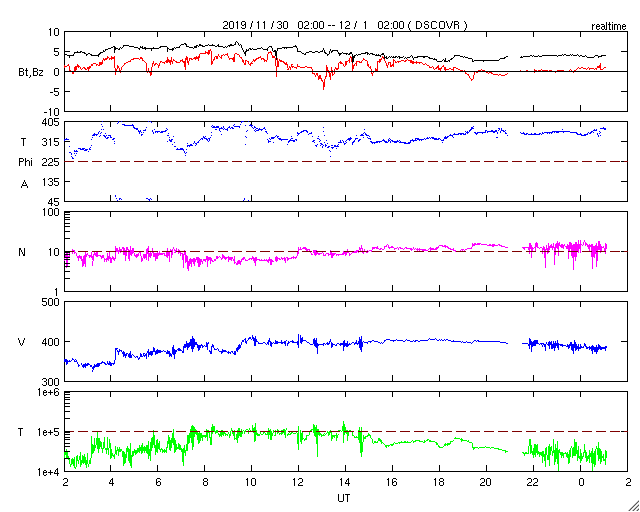
Task: Click the "18" hour tick label
Action: pyautogui.click(x=440, y=483)
